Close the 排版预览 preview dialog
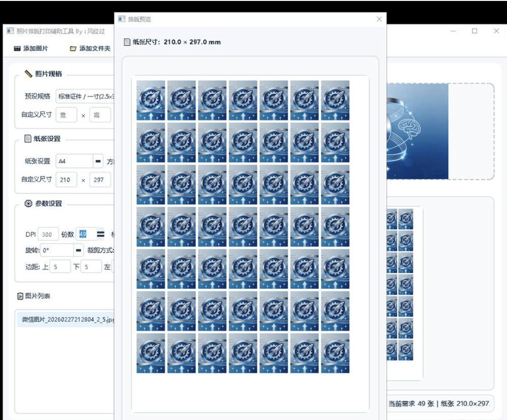This screenshot has width=507, height=420. pyautogui.click(x=379, y=19)
